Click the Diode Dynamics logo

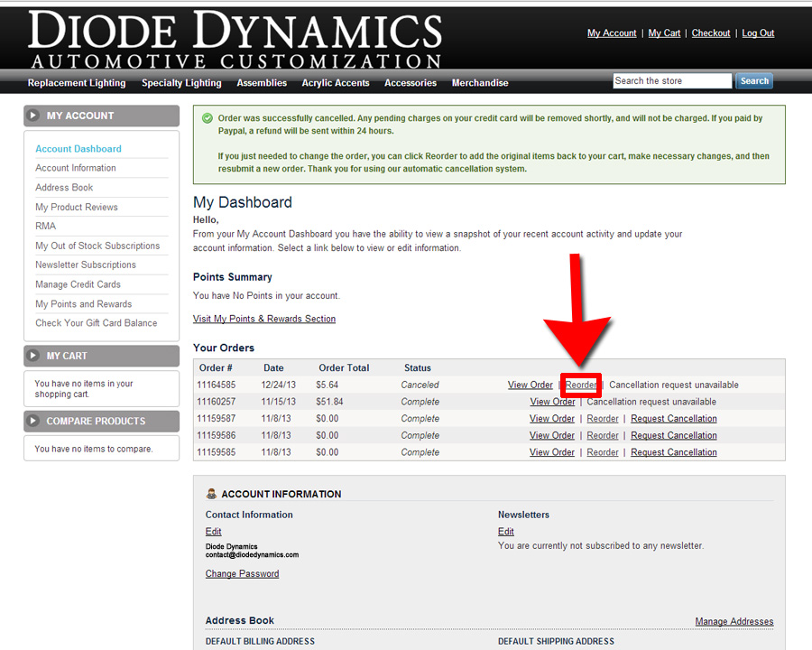(235, 40)
